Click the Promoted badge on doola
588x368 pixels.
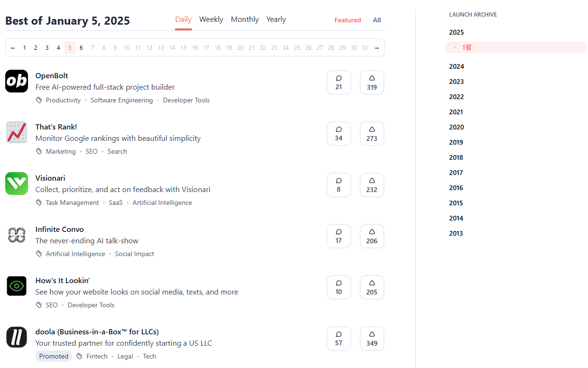[54, 356]
